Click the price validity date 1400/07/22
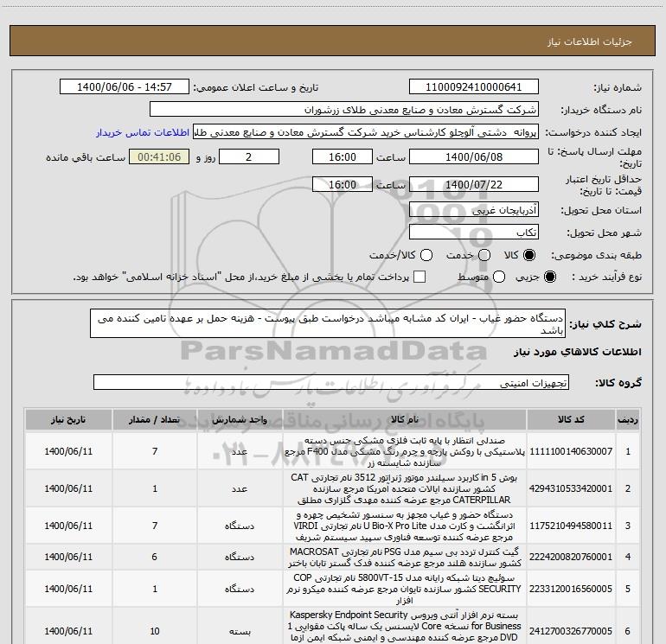Image resolution: width=666 pixels, height=644 pixels. pyautogui.click(x=474, y=184)
